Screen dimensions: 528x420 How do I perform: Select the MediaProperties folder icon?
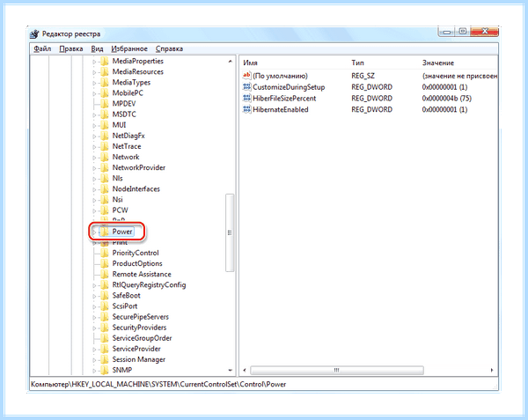click(105, 61)
